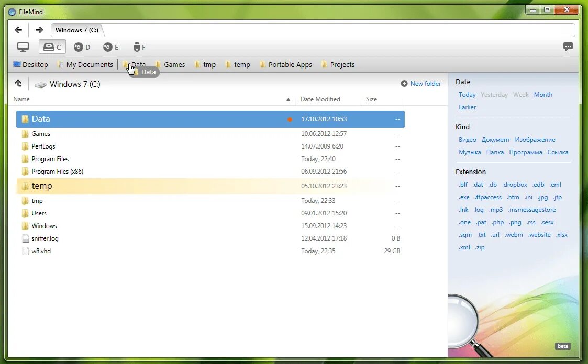This screenshot has height=364, width=588.
Task: Select the tmp folder in file list
Action: click(x=210, y=201)
